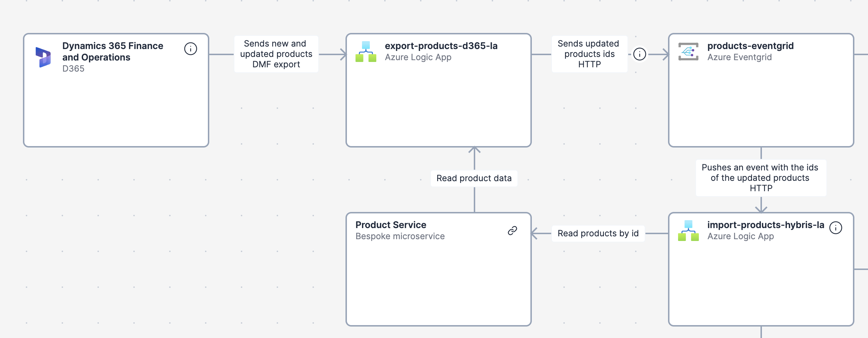Click the 'Read product data' connection label
This screenshot has height=338, width=868.
point(474,178)
